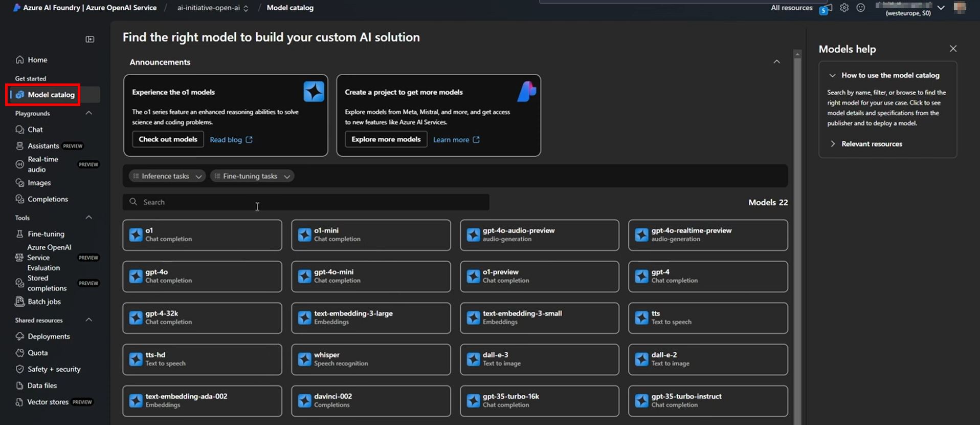Open Batch jobs in the sidebar
Viewport: 980px width, 425px height.
[x=44, y=302]
